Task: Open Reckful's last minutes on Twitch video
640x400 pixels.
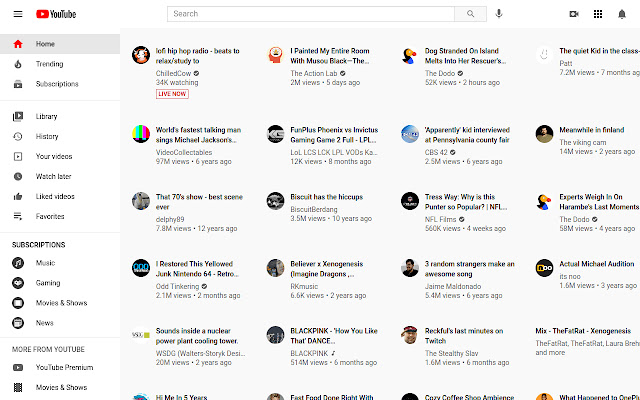Action: coord(464,336)
